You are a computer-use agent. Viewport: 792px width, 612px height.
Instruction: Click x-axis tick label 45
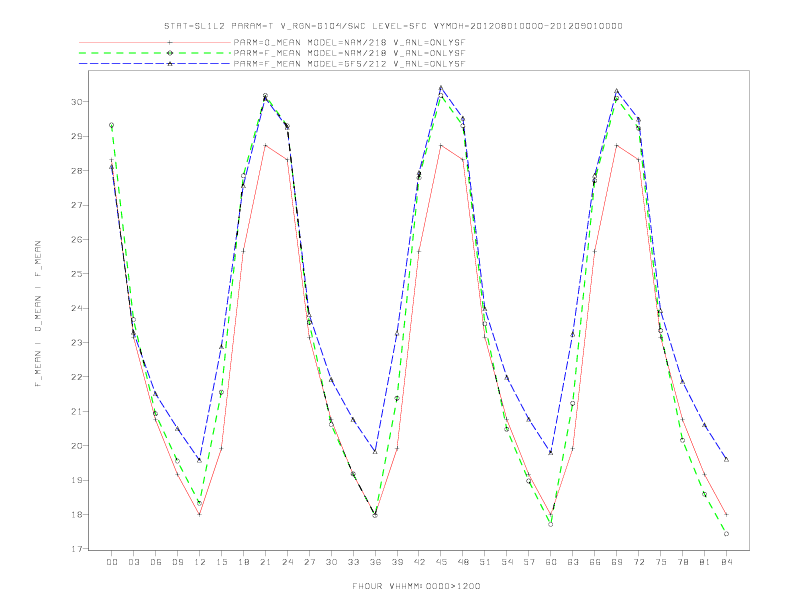click(x=441, y=562)
